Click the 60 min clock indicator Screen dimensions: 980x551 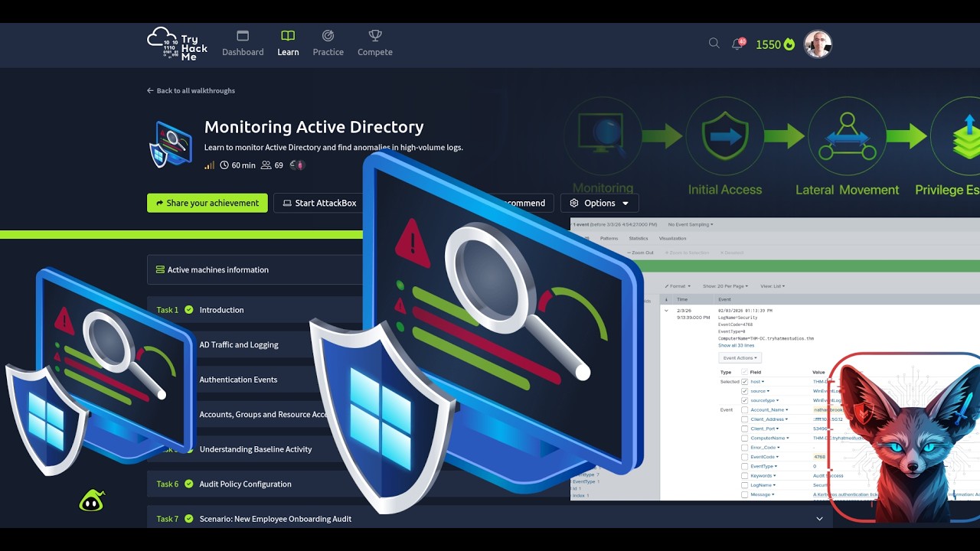click(x=237, y=165)
